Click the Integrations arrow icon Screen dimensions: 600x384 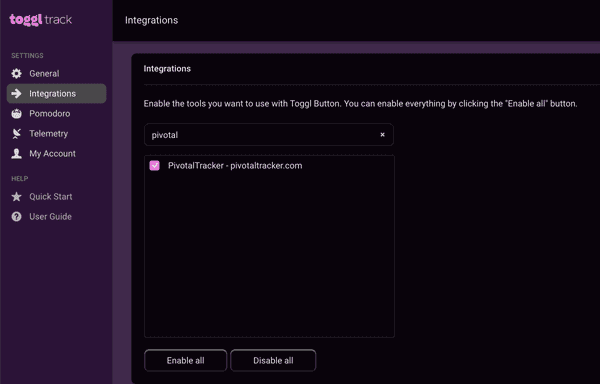[16, 93]
